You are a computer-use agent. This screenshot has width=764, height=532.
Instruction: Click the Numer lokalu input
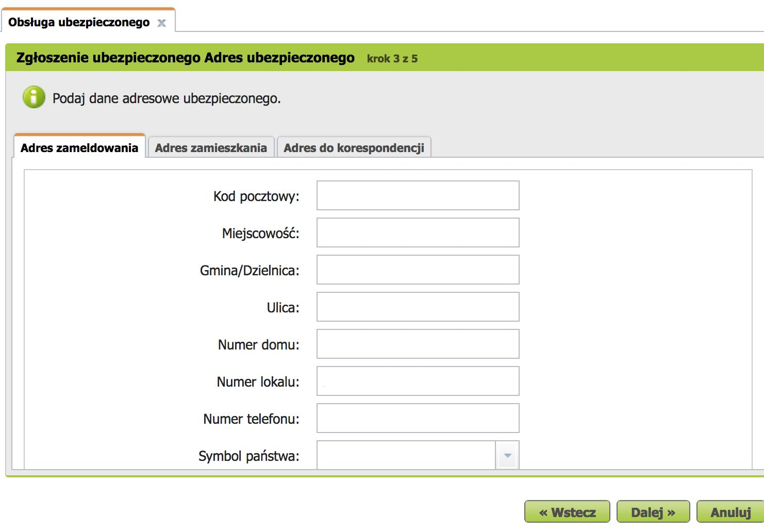(418, 381)
